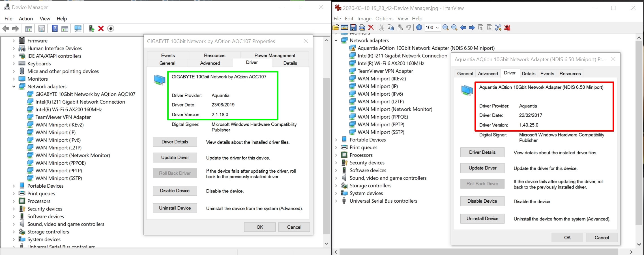The width and height of the screenshot is (644, 255).
Task: Go to previous image with blue left arrow
Action: click(463, 27)
